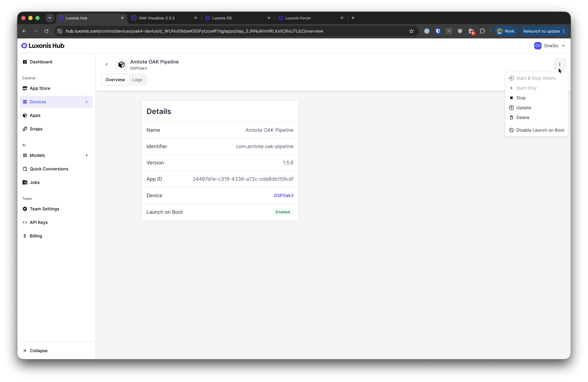Screen dimensions: 588x382
Task: Go back in browser history
Action: coord(24,31)
